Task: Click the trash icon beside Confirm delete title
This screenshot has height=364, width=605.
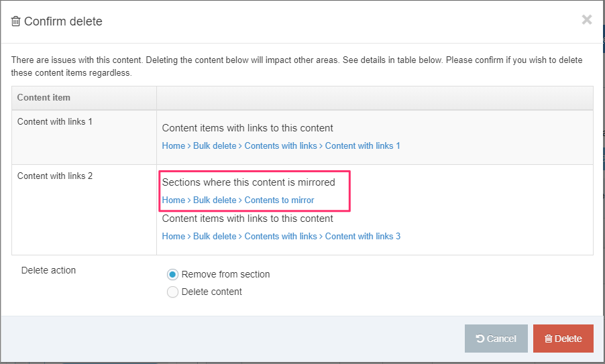Action: (x=16, y=21)
